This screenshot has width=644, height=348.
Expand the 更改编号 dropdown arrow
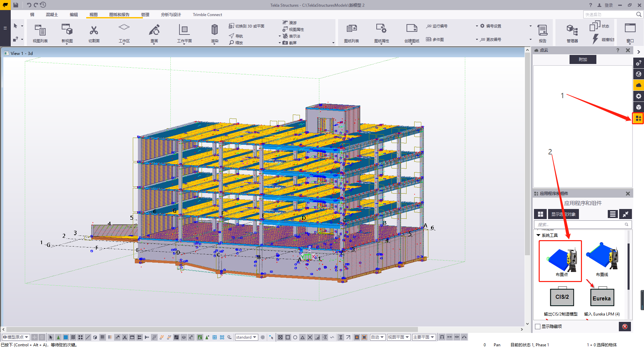coord(530,40)
